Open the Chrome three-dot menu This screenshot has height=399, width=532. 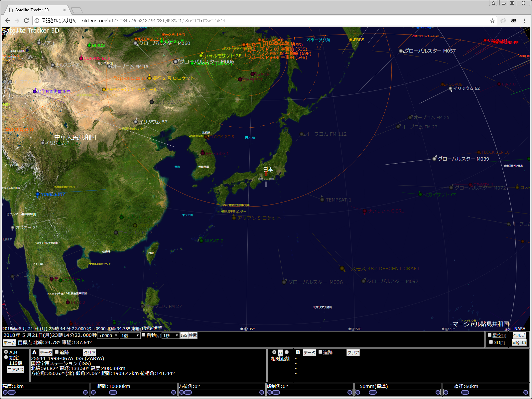524,21
